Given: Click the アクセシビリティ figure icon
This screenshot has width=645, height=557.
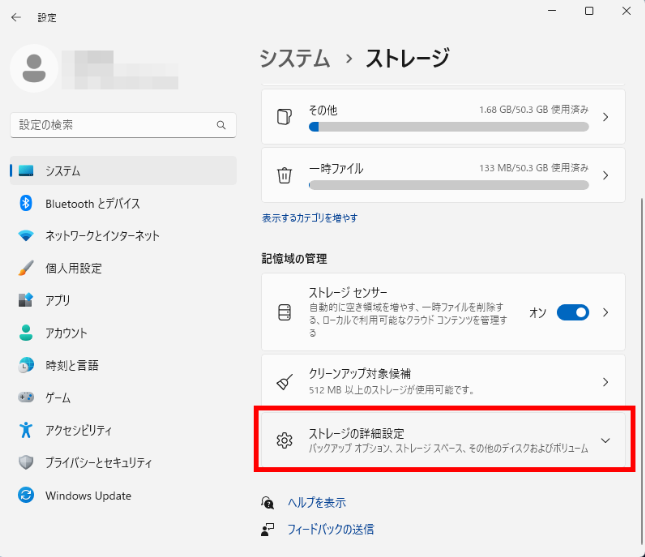Looking at the screenshot, I should click(x=26, y=430).
